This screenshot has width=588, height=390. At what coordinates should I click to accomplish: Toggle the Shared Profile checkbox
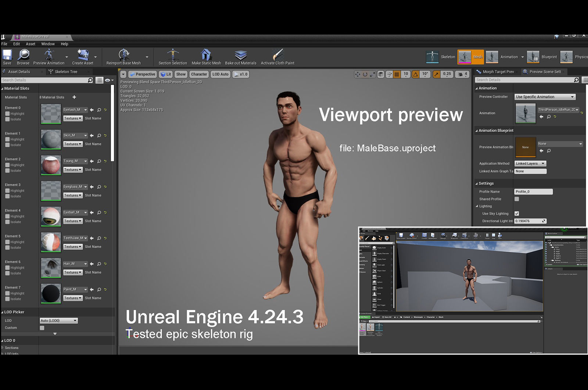point(517,199)
